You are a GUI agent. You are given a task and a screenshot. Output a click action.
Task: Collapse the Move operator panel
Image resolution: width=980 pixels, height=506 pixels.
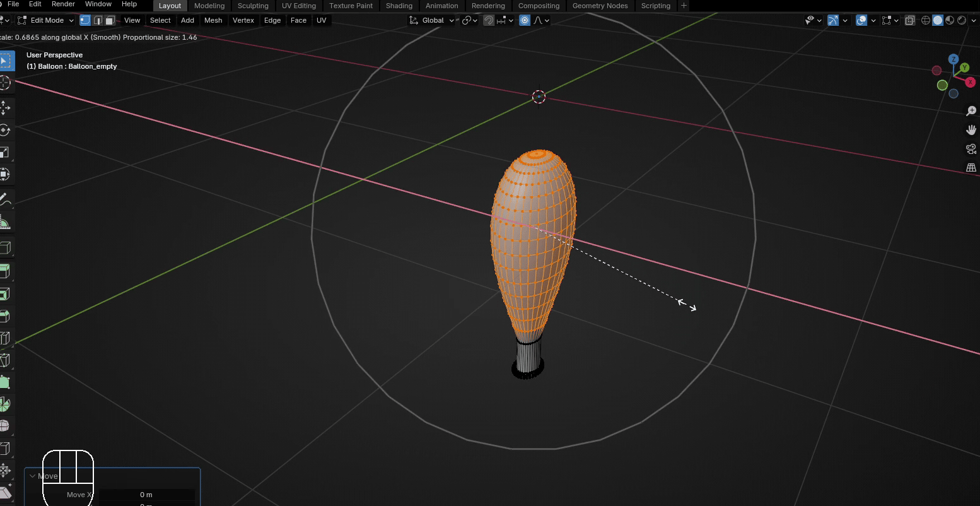[33, 476]
